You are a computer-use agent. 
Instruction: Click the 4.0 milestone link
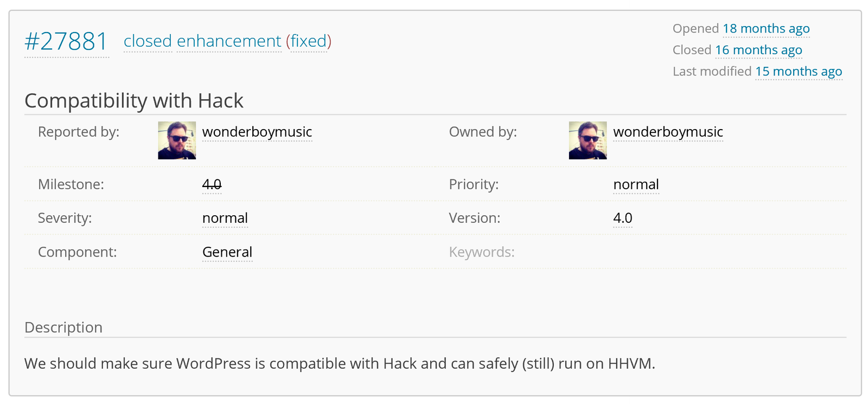point(212,184)
